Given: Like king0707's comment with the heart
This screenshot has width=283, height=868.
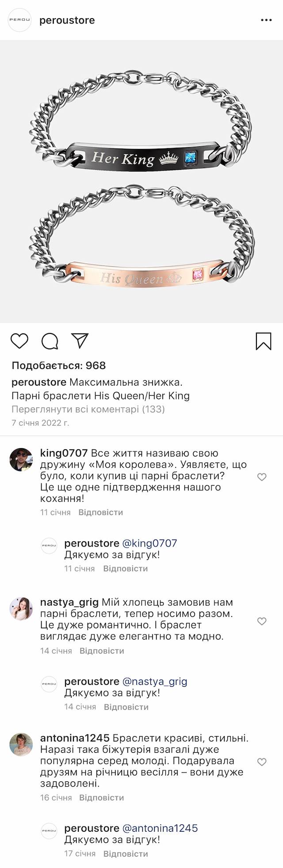Looking at the screenshot, I should [262, 477].
